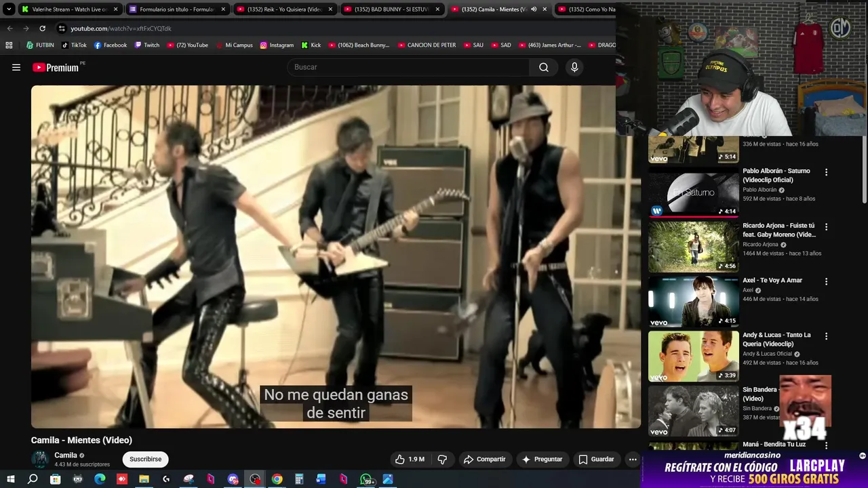Image resolution: width=868 pixels, height=488 pixels.
Task: Open the SAU bookmark
Action: point(473,45)
